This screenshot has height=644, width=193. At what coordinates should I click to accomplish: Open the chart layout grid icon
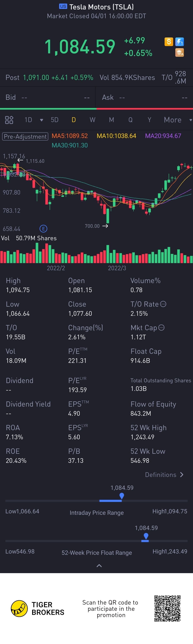pyautogui.click(x=9, y=120)
